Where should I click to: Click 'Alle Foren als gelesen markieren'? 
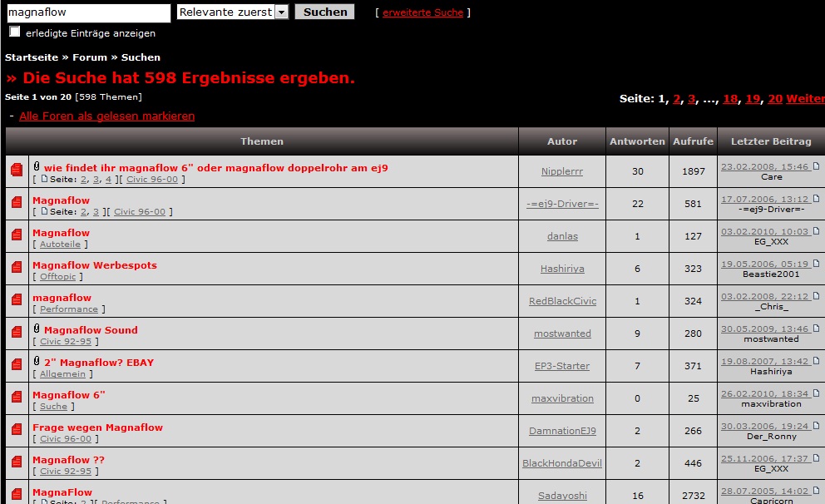click(x=106, y=116)
